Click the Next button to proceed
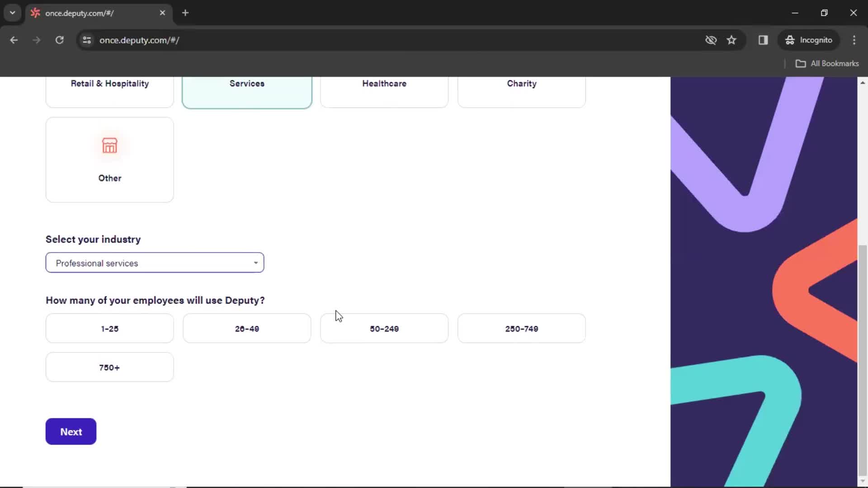The height and width of the screenshot is (488, 868). point(71,432)
